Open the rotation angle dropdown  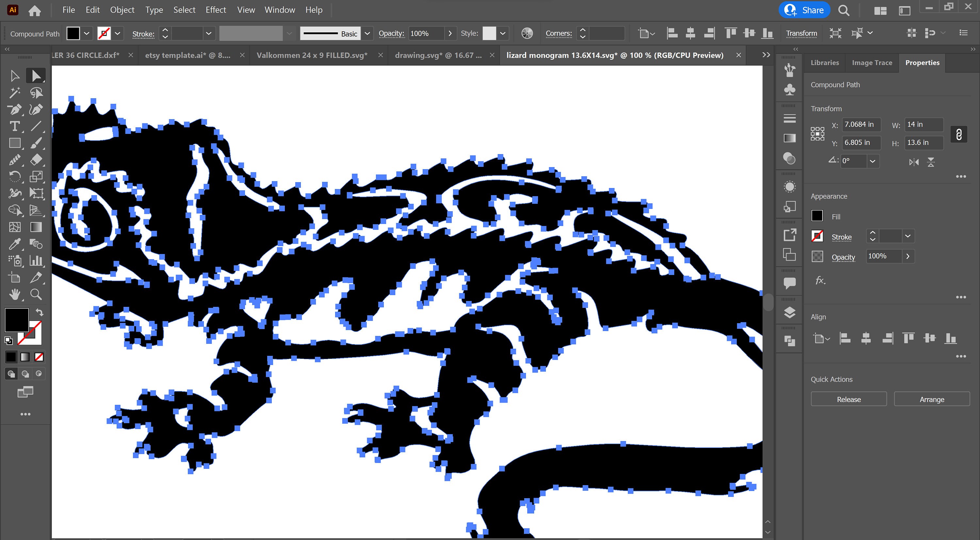[873, 161]
